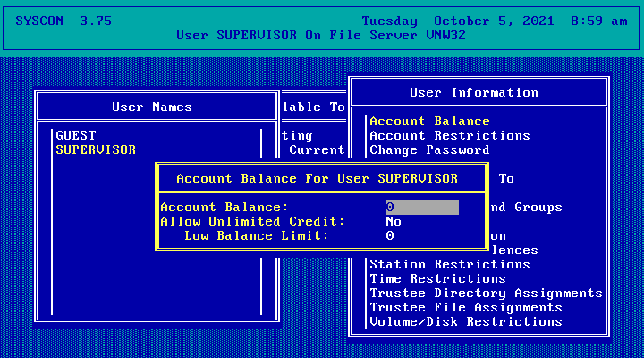The width and height of the screenshot is (644, 358).
Task: Click the 'Allow Unlimited Credit:' label
Action: click(252, 222)
